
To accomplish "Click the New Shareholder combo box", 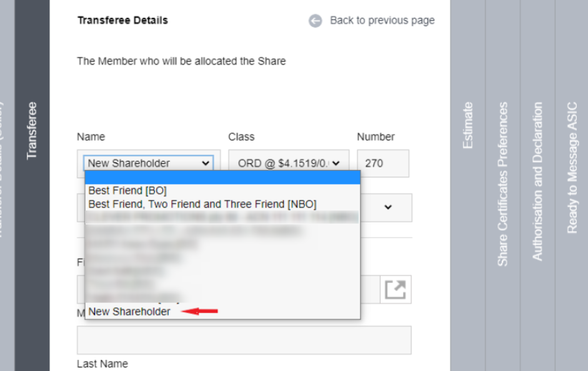I will (x=149, y=162).
